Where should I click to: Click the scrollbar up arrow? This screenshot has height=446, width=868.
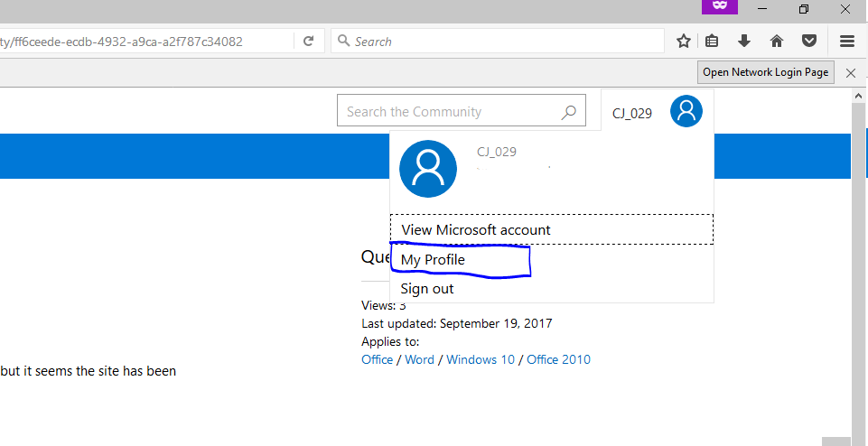pyautogui.click(x=859, y=96)
